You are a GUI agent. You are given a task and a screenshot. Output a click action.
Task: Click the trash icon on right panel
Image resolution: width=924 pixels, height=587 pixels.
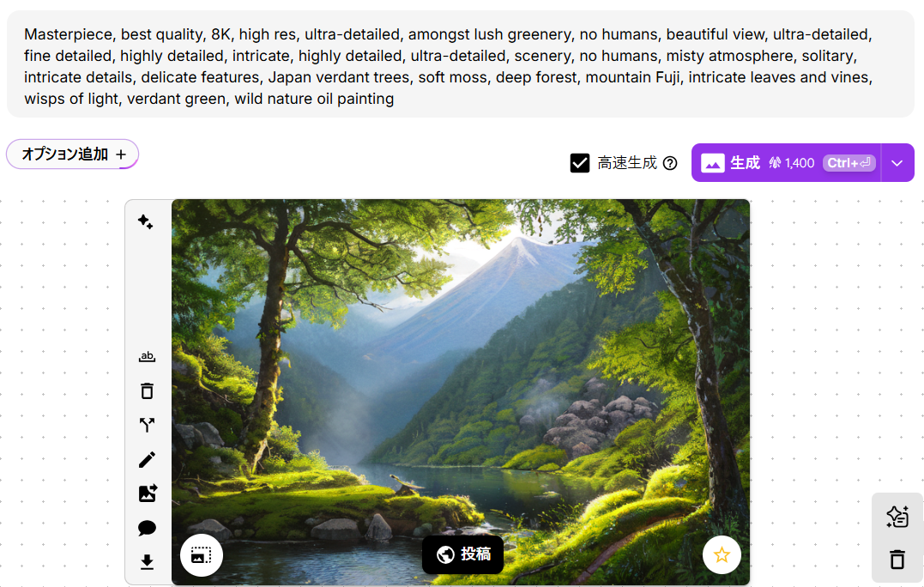click(897, 559)
